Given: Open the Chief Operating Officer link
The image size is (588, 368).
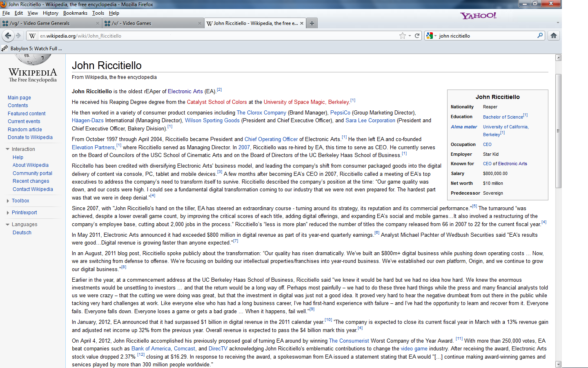Looking at the screenshot, I should 271,139.
